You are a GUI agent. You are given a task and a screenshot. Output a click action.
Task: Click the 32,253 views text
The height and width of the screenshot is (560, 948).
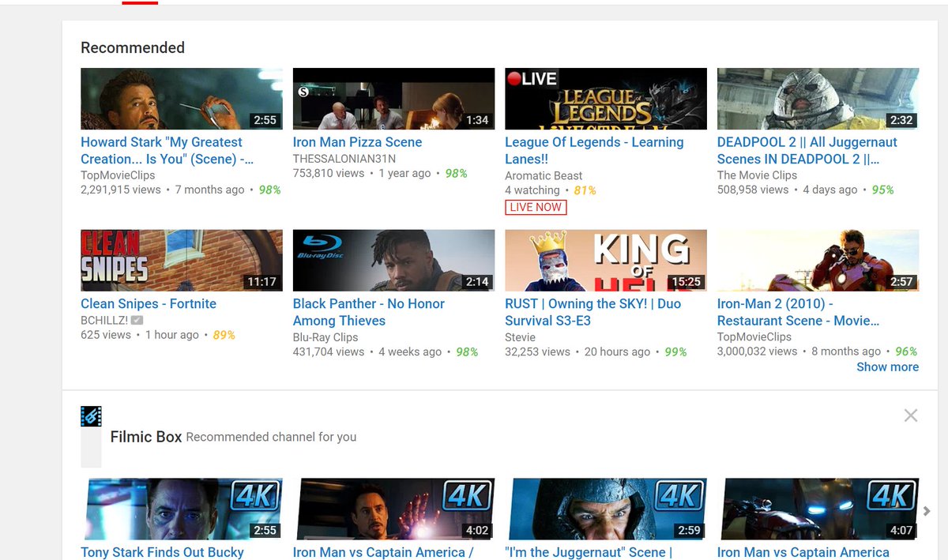(537, 351)
